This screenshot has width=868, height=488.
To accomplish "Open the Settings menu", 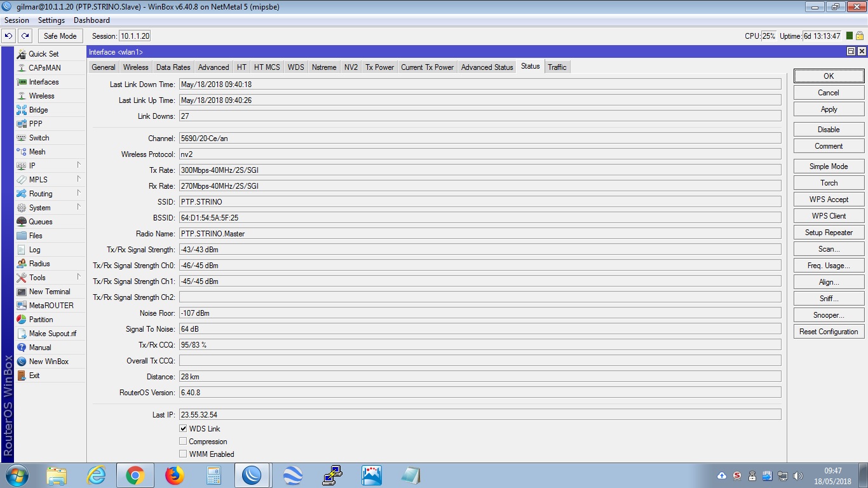I will pos(51,20).
